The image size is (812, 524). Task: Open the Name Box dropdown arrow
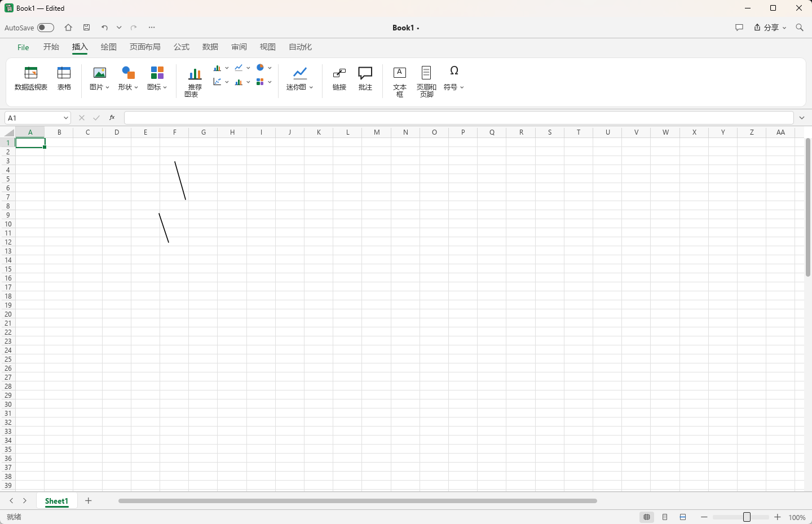coord(66,118)
